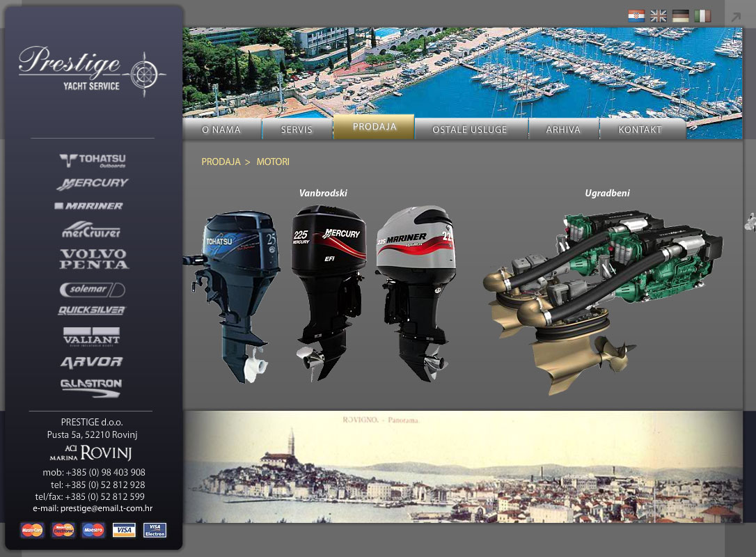Open the Tohatsu Outboards brand logo

(92, 161)
